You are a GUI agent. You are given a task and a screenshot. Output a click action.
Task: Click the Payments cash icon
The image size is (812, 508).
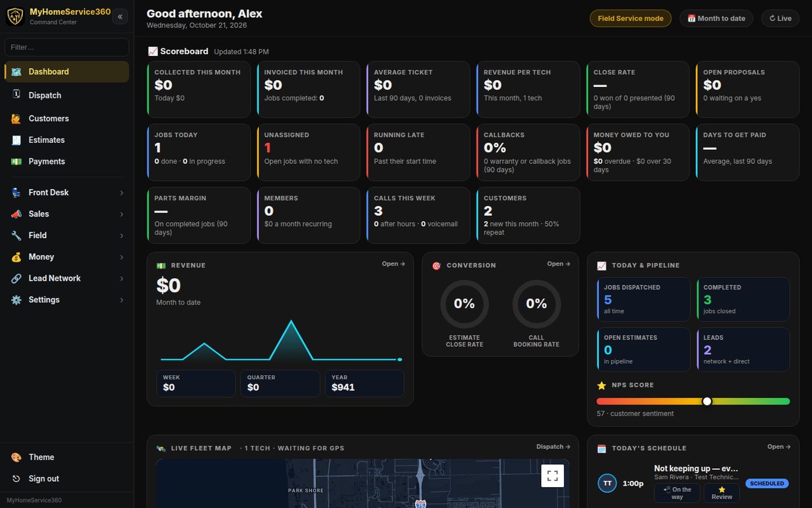(16, 162)
